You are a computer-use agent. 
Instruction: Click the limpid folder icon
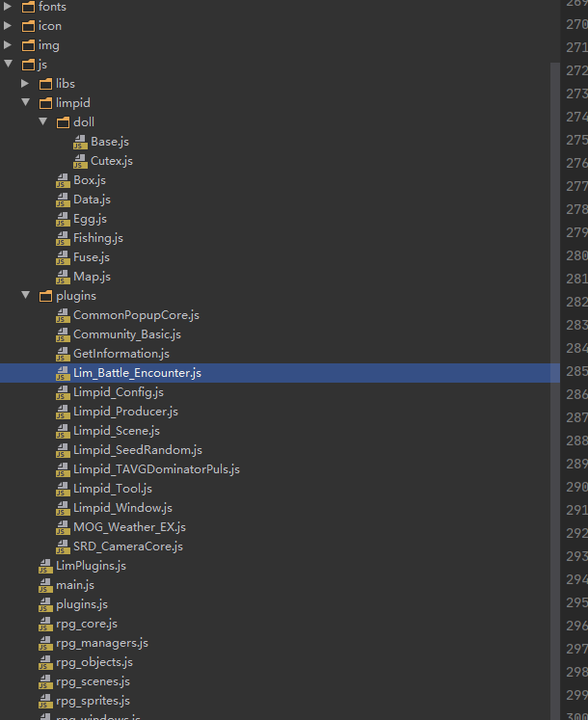point(46,103)
